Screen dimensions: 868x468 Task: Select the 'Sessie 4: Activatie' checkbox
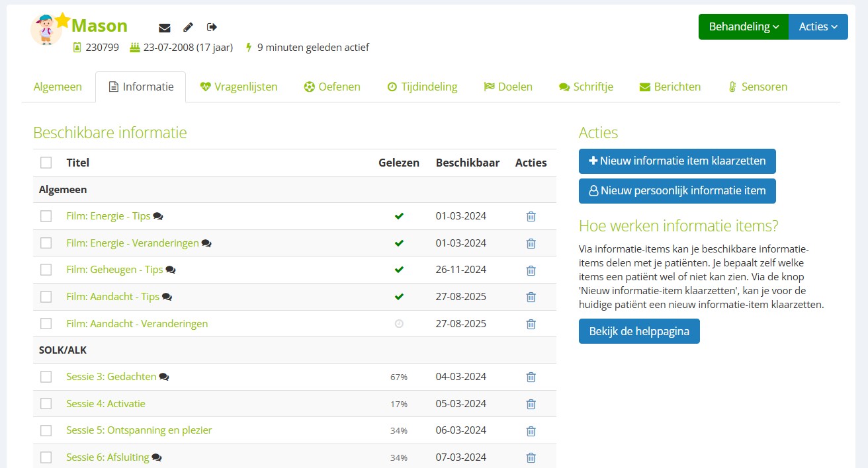click(x=46, y=403)
